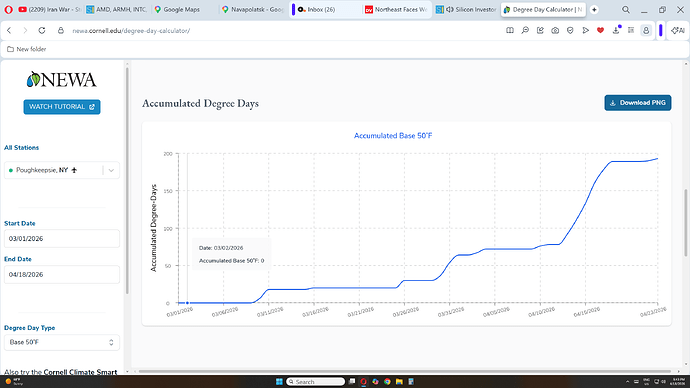The image size is (690, 388).
Task: View site security info lock icon
Action: 61,30
